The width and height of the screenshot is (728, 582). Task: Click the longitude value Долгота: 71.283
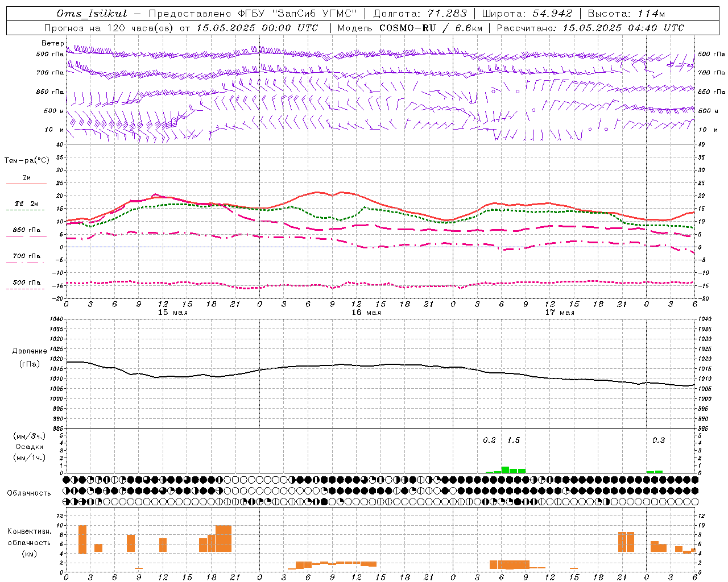coord(420,14)
